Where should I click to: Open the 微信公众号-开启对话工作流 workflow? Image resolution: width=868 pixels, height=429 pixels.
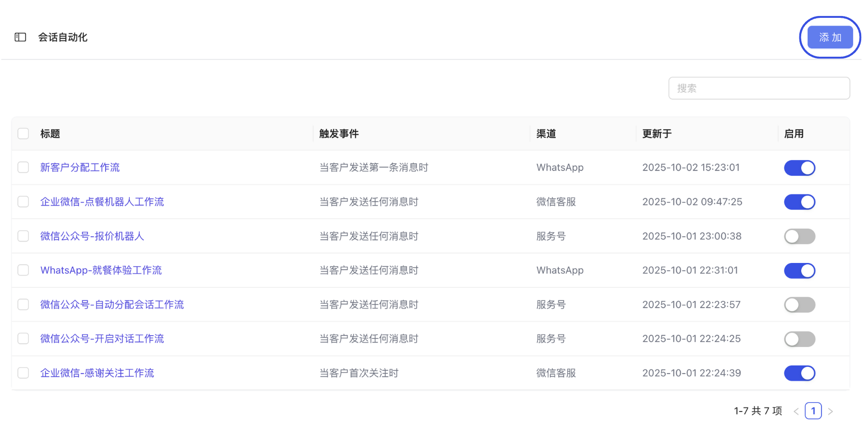coord(102,338)
